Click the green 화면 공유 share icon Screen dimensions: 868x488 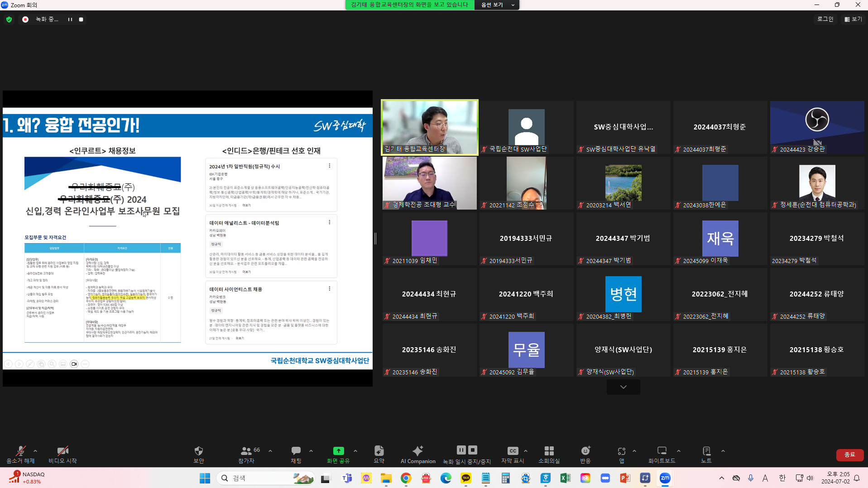click(338, 451)
